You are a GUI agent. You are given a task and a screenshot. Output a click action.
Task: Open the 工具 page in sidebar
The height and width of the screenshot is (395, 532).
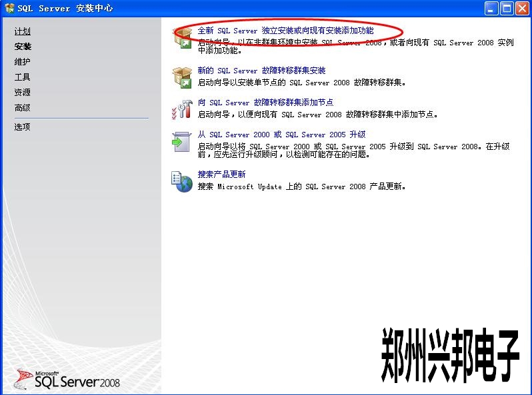point(23,77)
